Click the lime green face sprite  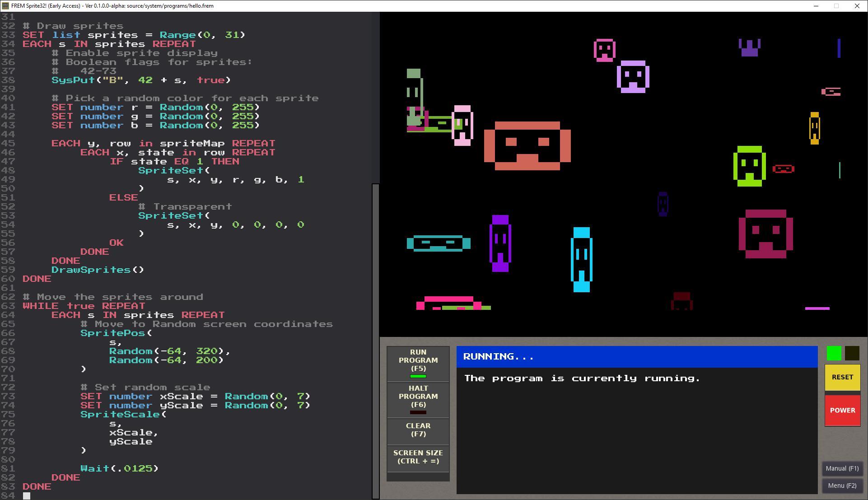[x=749, y=166]
